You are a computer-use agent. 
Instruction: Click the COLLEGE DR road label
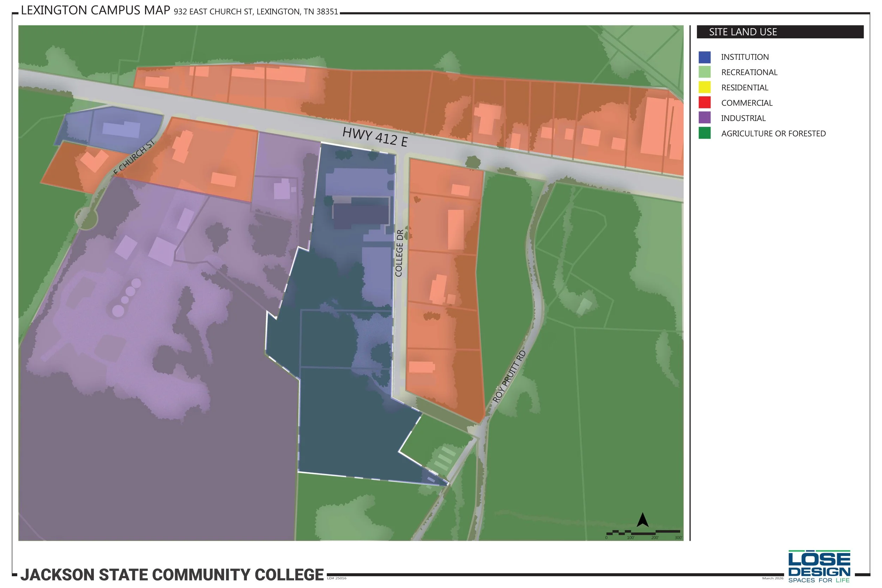[399, 253]
